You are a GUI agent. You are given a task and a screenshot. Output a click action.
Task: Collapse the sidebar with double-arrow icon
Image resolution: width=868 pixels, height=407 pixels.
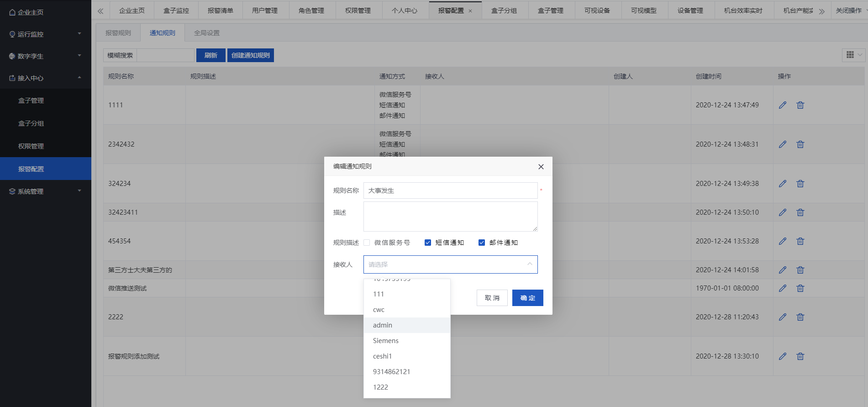[x=100, y=11]
